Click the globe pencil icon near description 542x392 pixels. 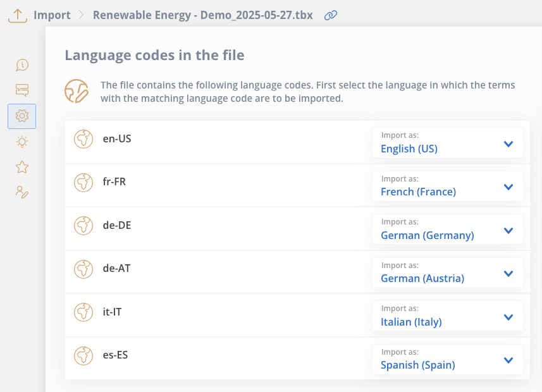tap(77, 91)
